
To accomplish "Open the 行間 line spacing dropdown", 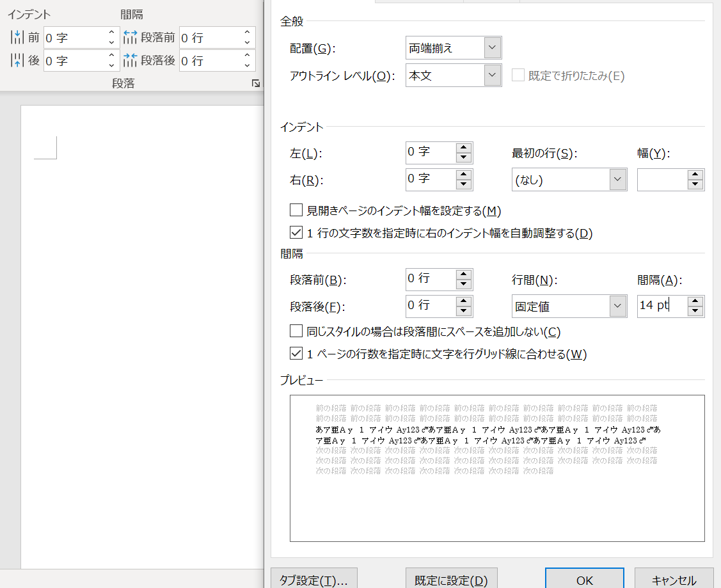I will (x=617, y=306).
